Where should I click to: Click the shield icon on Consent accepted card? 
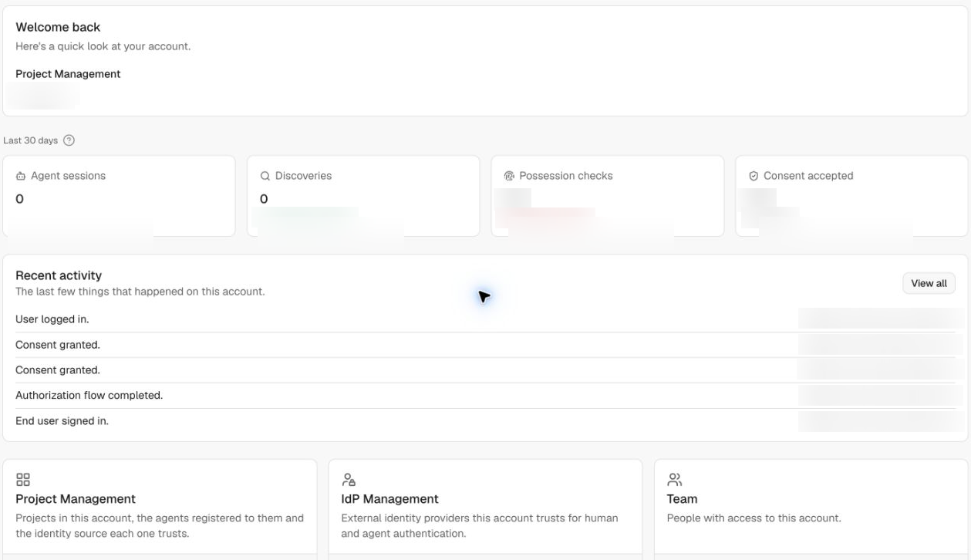754,176
